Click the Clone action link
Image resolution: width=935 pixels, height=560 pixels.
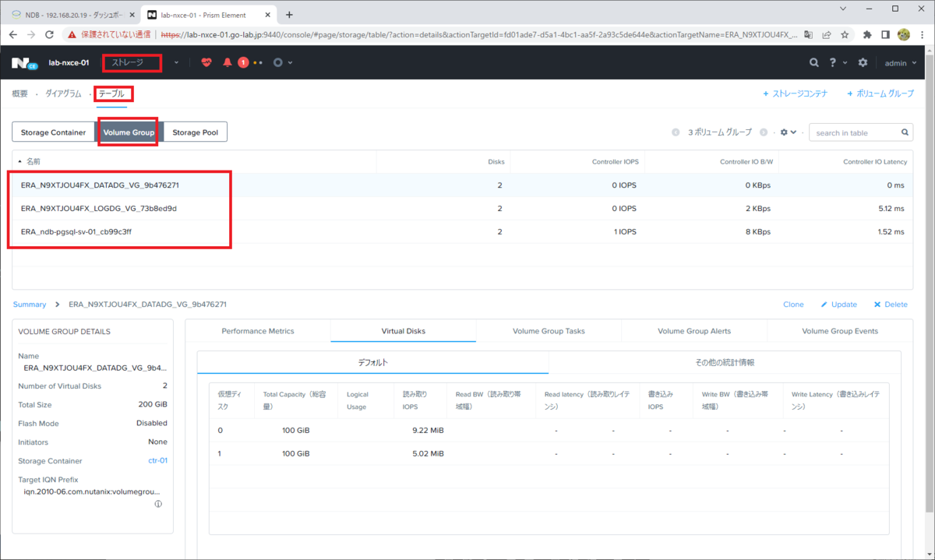tap(793, 305)
